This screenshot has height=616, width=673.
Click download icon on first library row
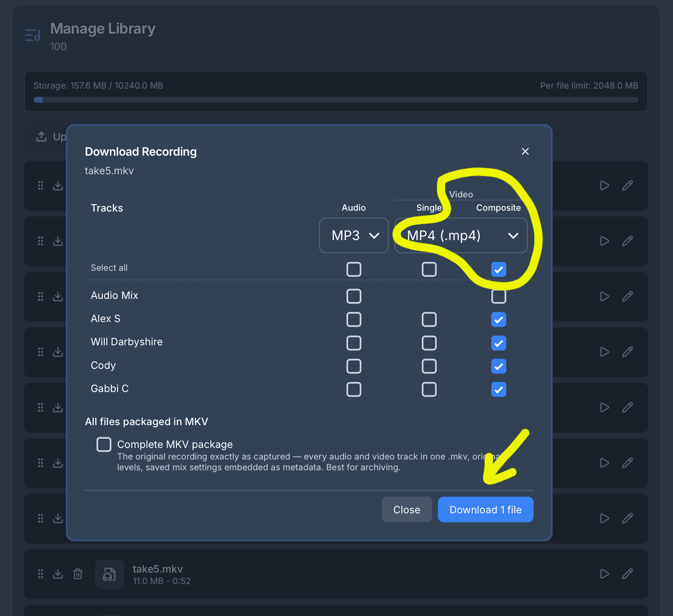click(x=58, y=185)
